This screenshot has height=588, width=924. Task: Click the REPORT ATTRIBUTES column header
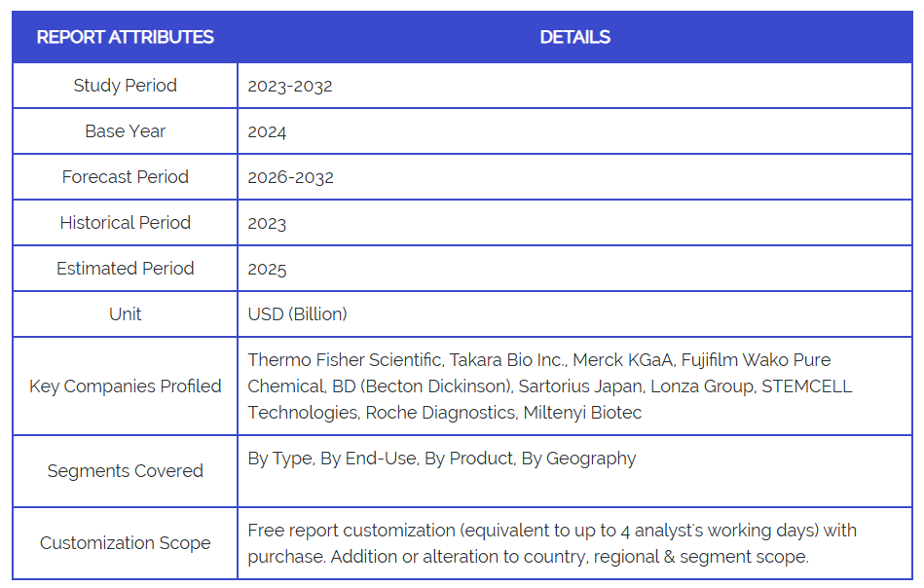tap(125, 38)
